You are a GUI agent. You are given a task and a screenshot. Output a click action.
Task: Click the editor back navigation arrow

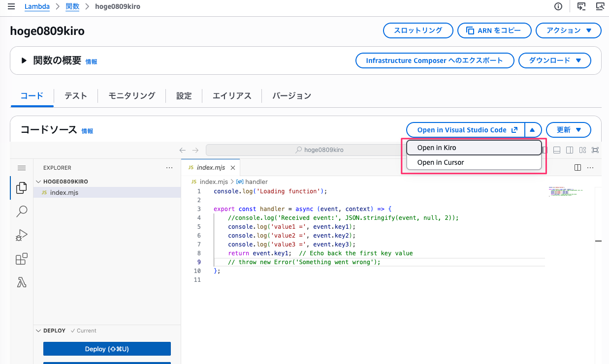pyautogui.click(x=183, y=150)
